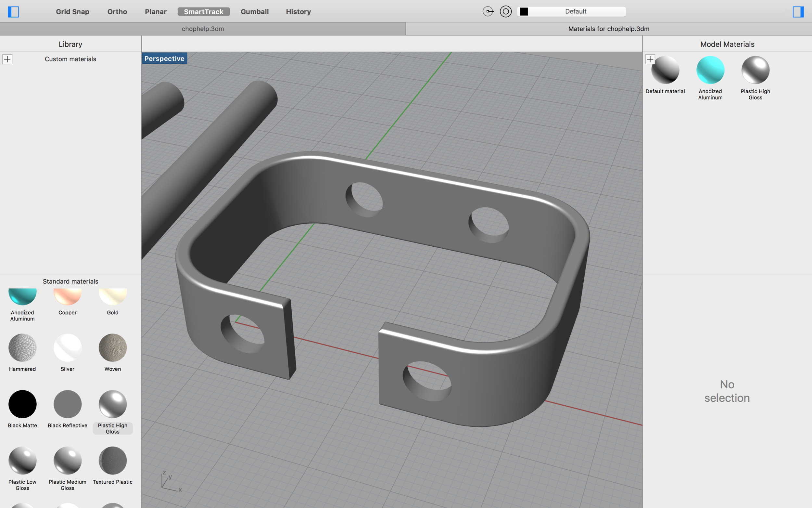The height and width of the screenshot is (508, 812).
Task: Choose the Black Matte material
Action: (22, 404)
